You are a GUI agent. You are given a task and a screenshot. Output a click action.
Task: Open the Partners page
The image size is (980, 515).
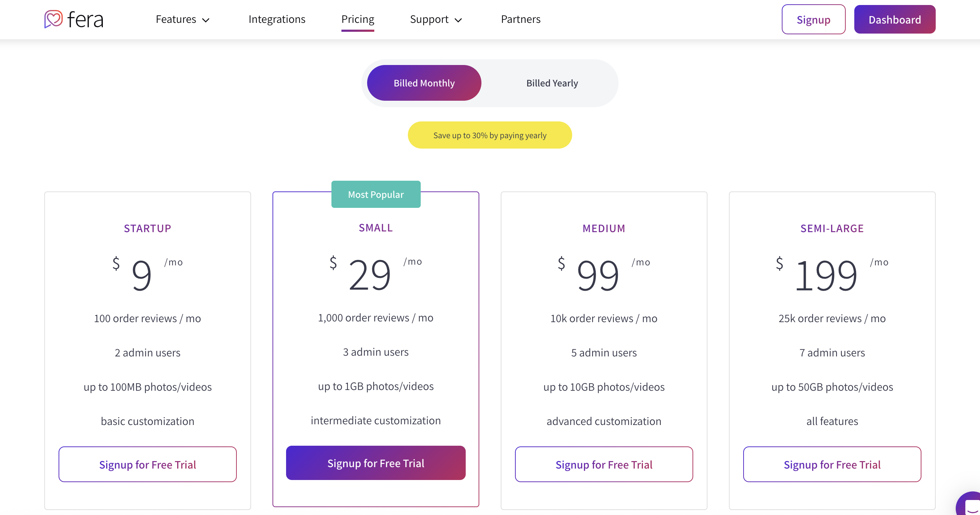[520, 19]
